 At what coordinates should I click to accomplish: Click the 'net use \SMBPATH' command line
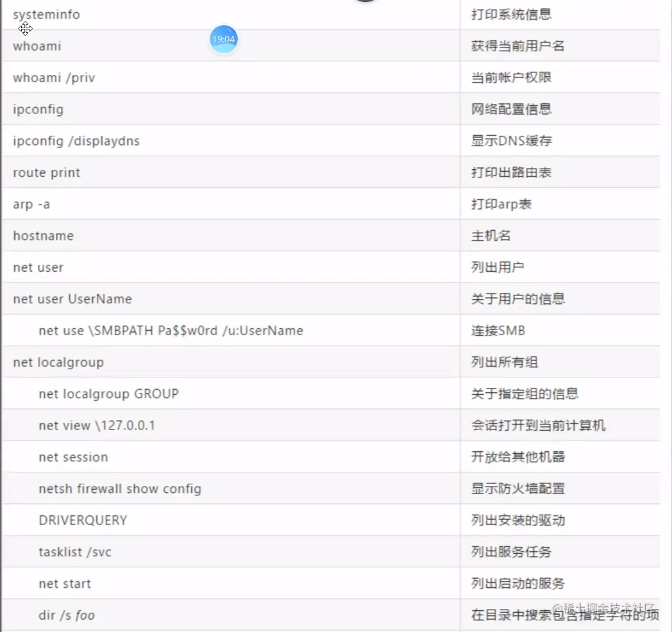171,331
